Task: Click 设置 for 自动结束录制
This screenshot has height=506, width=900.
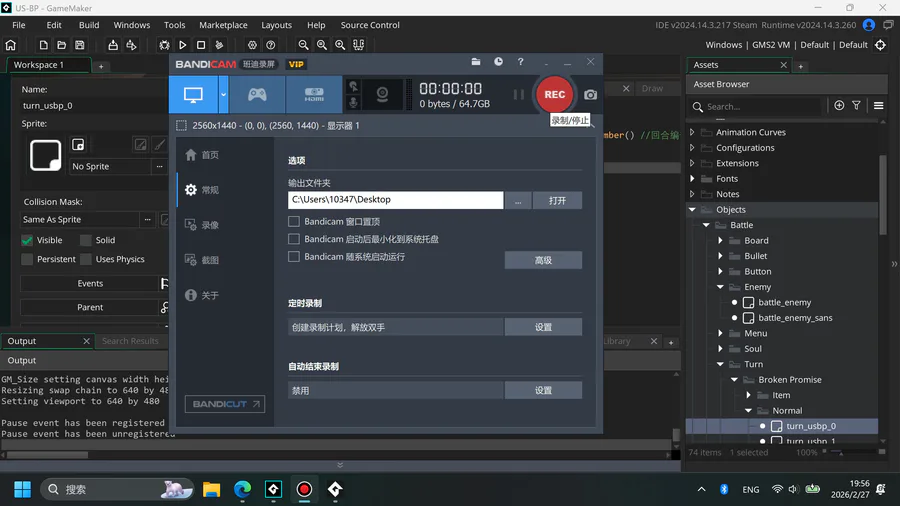Action: tap(543, 390)
